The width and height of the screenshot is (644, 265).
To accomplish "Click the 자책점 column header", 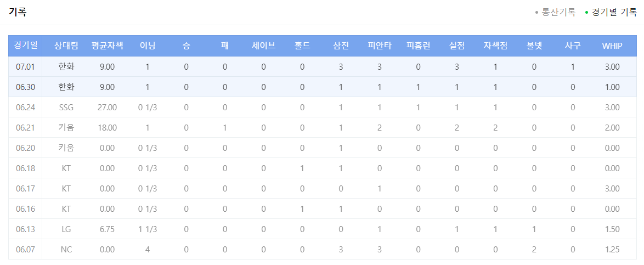I will [x=495, y=46].
